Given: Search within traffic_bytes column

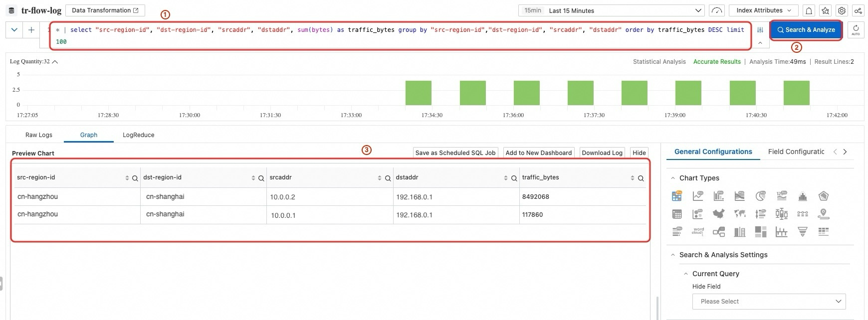Looking at the screenshot, I should tap(641, 178).
